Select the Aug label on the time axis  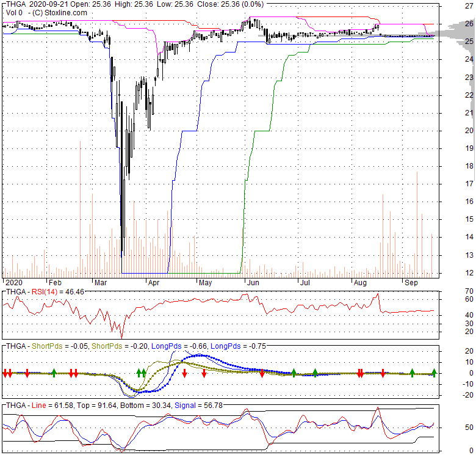pos(360,283)
